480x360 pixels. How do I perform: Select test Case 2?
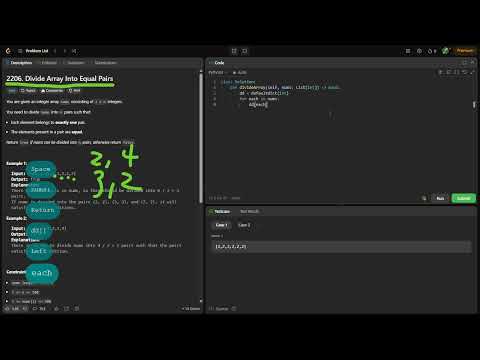click(244, 225)
